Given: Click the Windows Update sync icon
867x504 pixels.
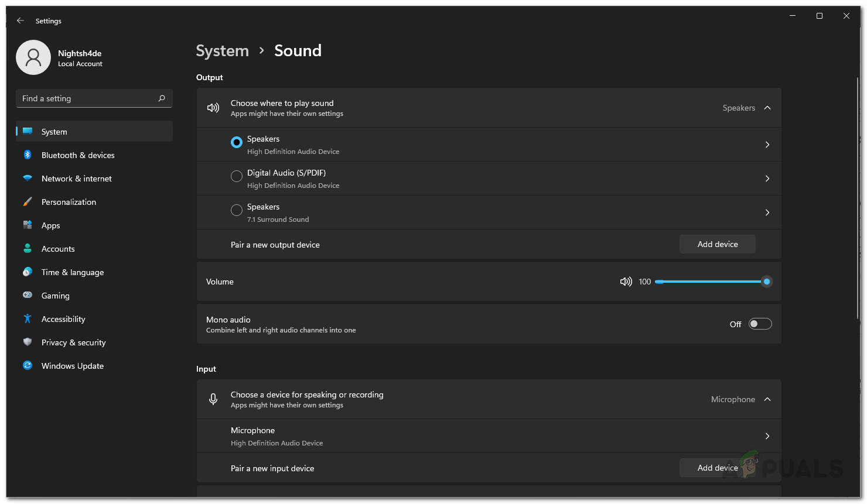Looking at the screenshot, I should coord(28,366).
